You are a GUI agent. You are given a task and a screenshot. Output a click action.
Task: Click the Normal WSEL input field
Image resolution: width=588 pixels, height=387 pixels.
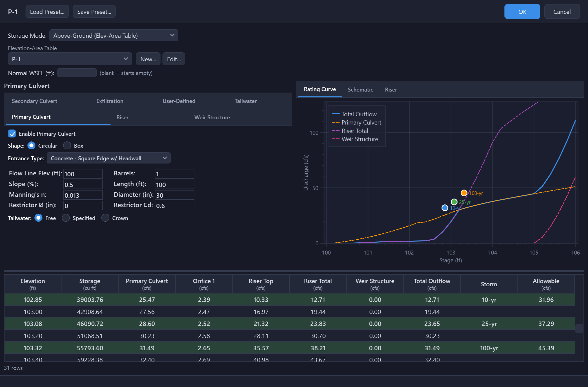77,73
